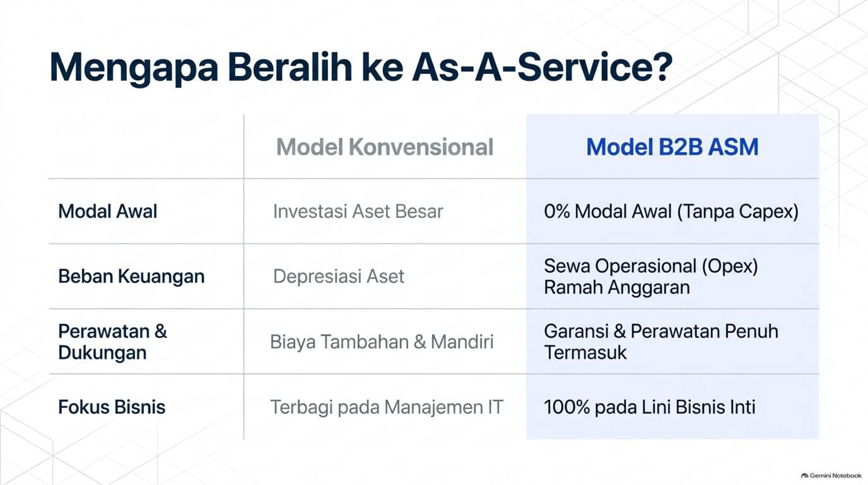868x485 pixels.
Task: Click the Model B2B ASM column header
Action: [672, 147]
